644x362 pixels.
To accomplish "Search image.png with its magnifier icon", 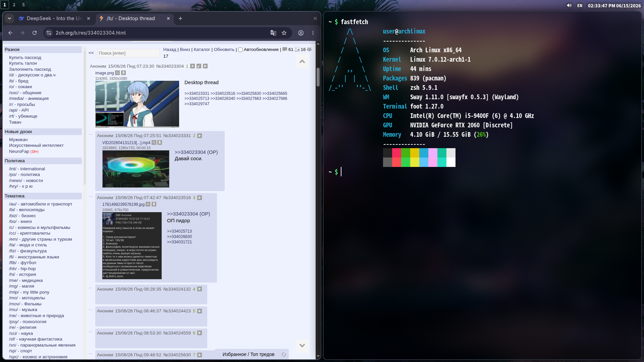I will pyautogui.click(x=117, y=73).
